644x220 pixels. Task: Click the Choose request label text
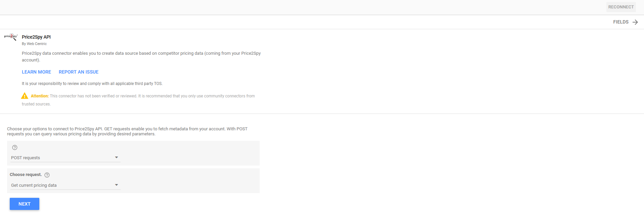pyautogui.click(x=26, y=175)
